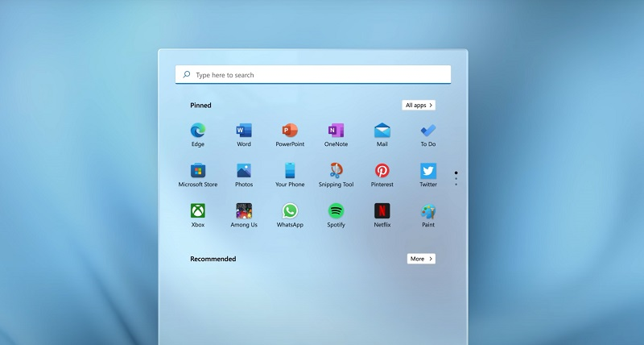The width and height of the screenshot is (644, 345).
Task: Open the Photos app
Action: click(244, 175)
